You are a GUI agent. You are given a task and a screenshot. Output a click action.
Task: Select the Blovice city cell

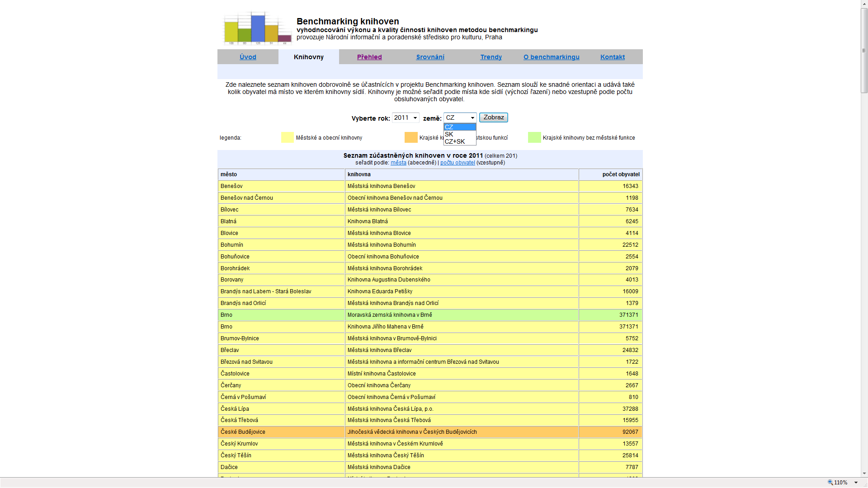click(281, 233)
